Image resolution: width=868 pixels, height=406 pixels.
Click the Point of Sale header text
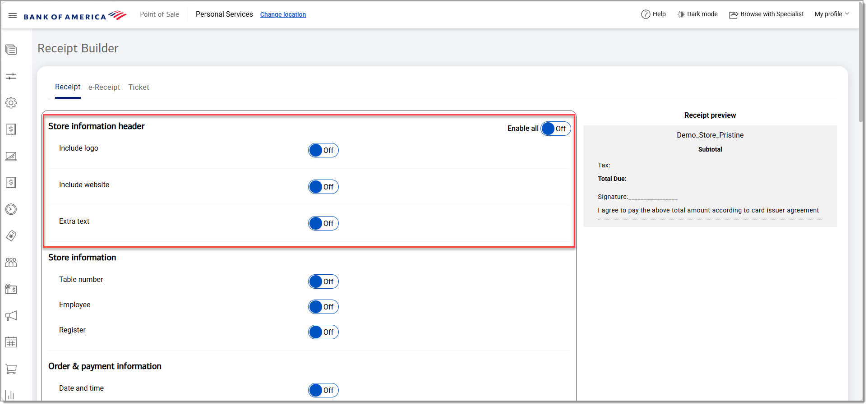[159, 14]
